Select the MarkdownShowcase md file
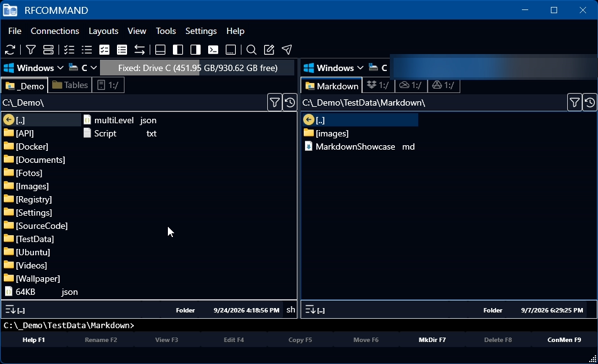598x364 pixels. pos(360,146)
